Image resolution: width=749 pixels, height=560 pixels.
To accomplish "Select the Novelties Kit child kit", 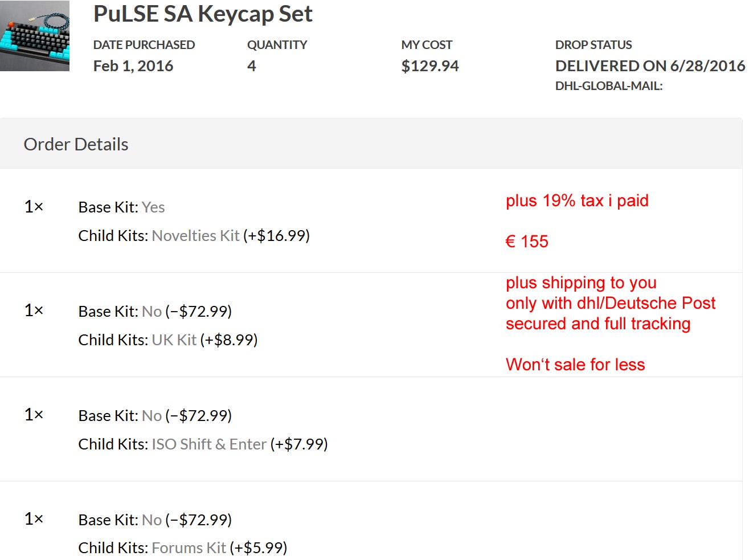I will [196, 236].
